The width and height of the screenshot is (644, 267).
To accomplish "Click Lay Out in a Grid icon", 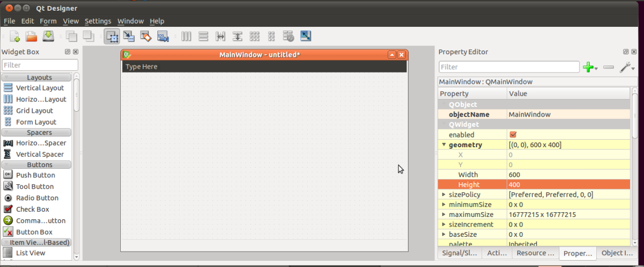I will click(254, 36).
